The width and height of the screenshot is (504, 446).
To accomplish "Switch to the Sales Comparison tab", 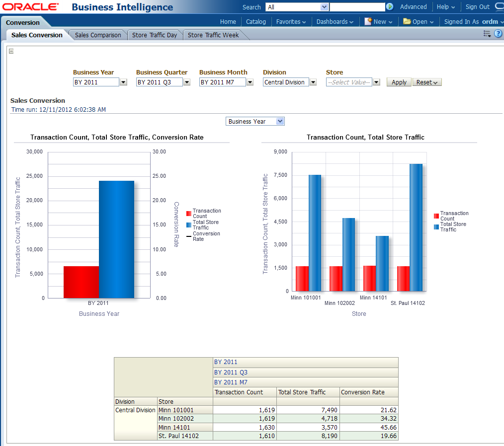I will click(x=98, y=35).
